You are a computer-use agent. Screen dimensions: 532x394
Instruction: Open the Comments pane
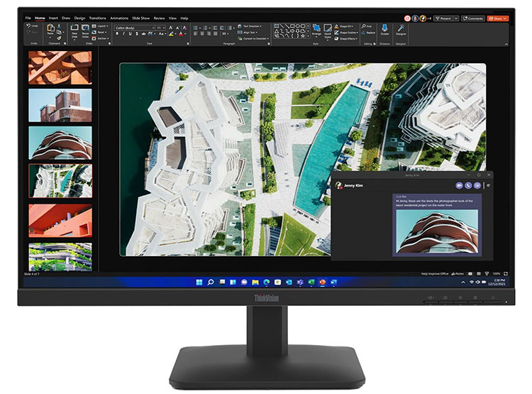click(x=473, y=18)
